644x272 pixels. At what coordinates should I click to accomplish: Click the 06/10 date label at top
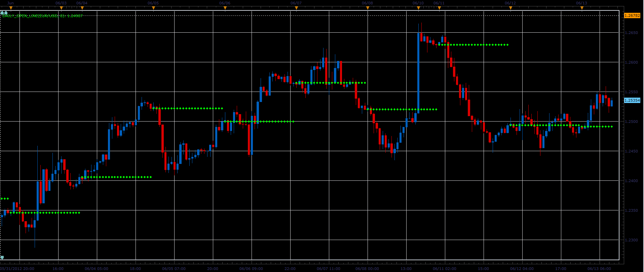point(418,3)
